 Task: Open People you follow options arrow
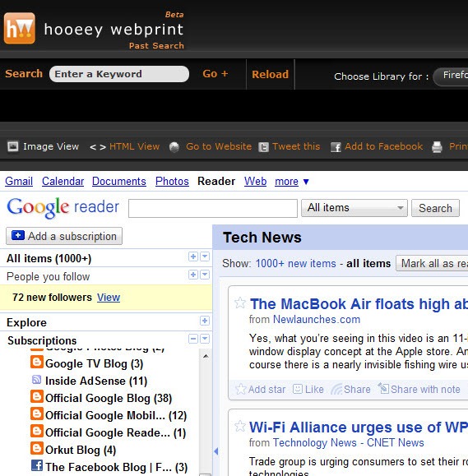click(206, 275)
